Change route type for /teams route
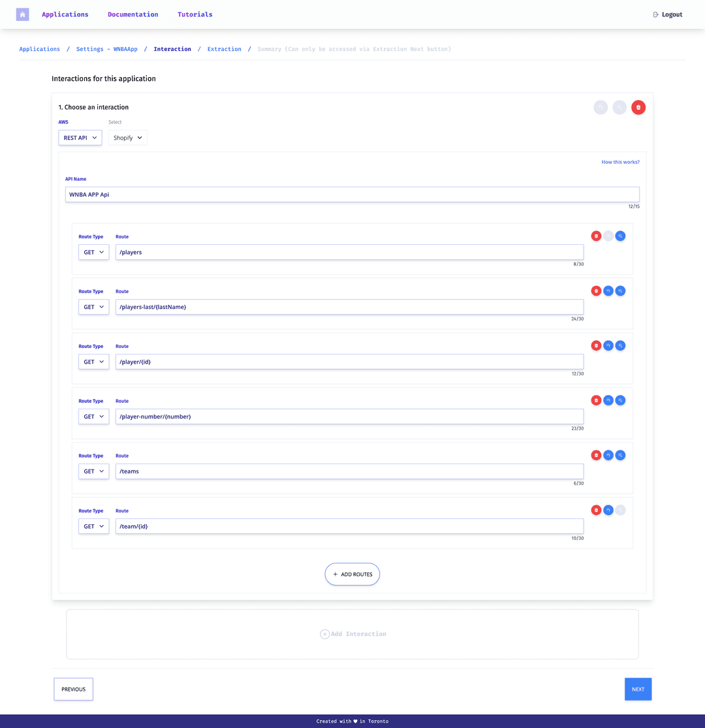The width and height of the screenshot is (705, 728). (x=93, y=471)
